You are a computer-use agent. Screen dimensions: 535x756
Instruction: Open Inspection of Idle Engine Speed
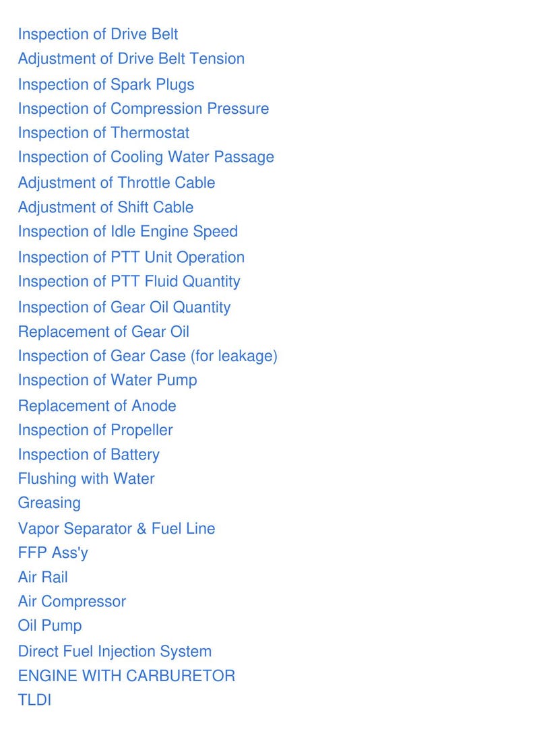[x=128, y=231]
